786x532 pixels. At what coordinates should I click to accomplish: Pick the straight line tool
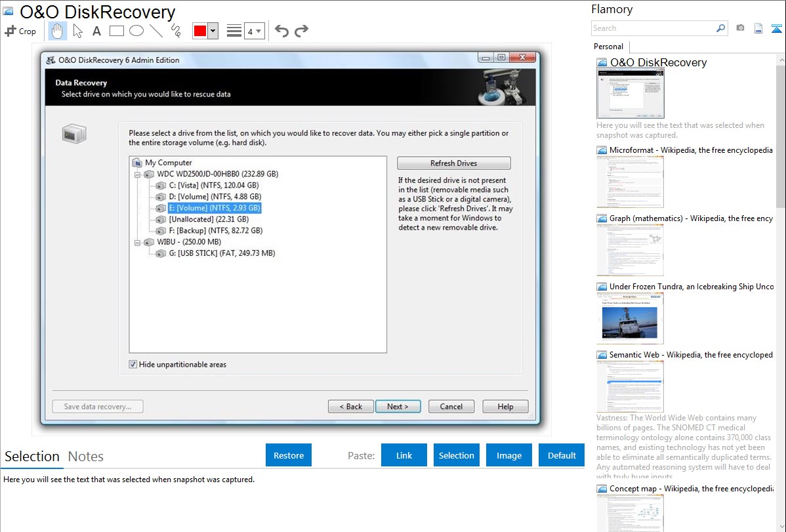point(156,31)
